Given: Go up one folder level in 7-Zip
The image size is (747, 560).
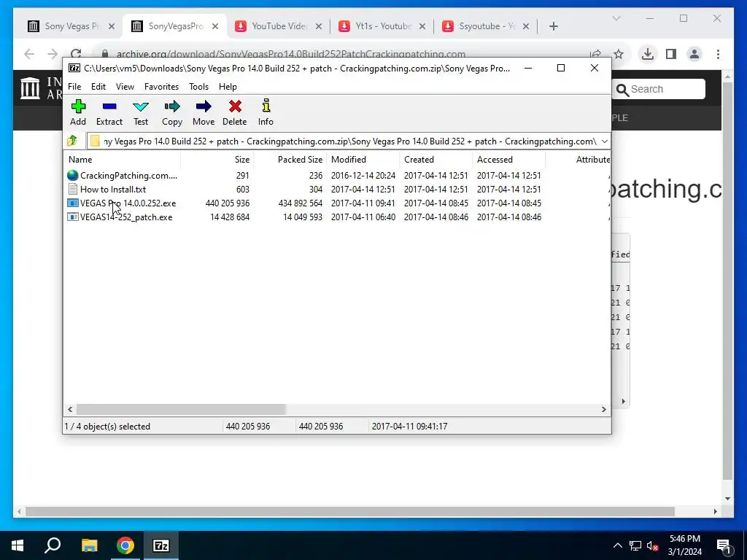Looking at the screenshot, I should coord(72,141).
